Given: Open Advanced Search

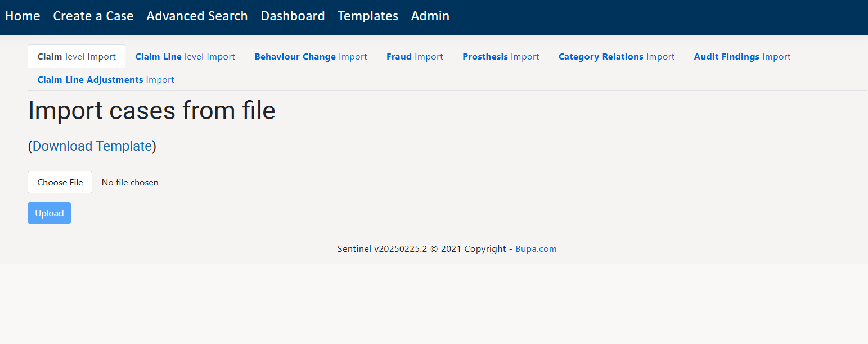Looking at the screenshot, I should click(197, 16).
